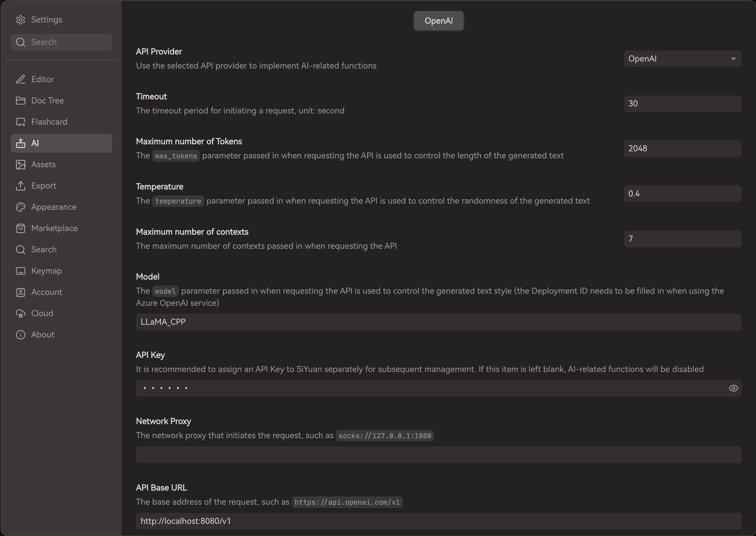Toggle API Key visibility eye icon
The width and height of the screenshot is (756, 536).
click(x=733, y=388)
